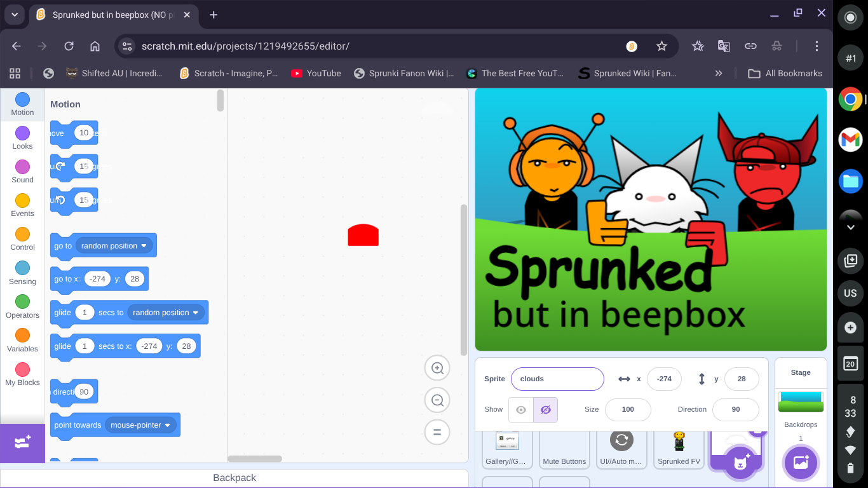This screenshot has height=488, width=868.
Task: Go back to the previous page
Action: [17, 46]
